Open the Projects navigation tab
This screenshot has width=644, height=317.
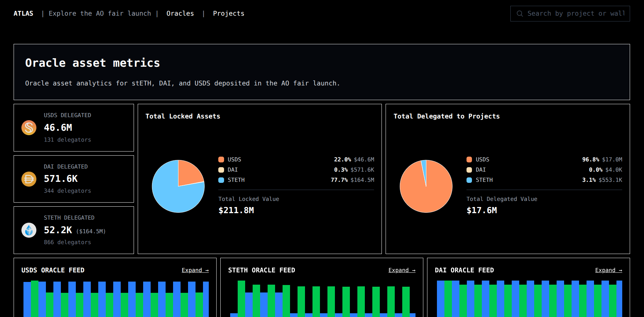[228, 14]
